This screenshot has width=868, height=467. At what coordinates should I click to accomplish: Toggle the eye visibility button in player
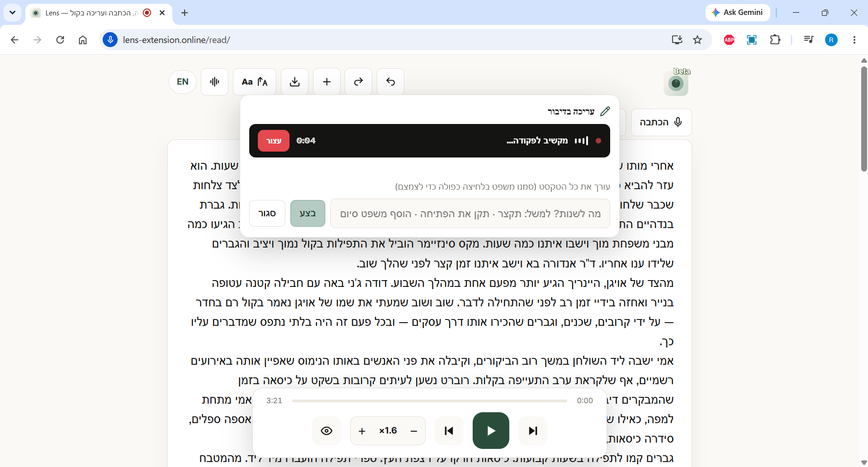[327, 430]
